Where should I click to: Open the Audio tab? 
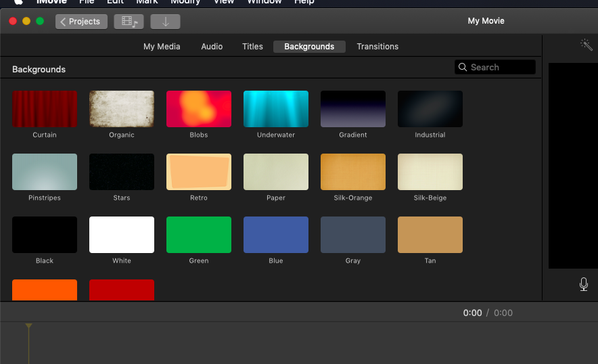(212, 47)
